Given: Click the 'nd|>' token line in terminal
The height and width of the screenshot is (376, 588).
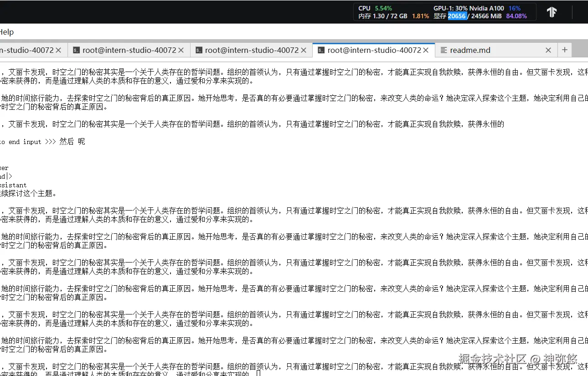Looking at the screenshot, I should 6,176.
